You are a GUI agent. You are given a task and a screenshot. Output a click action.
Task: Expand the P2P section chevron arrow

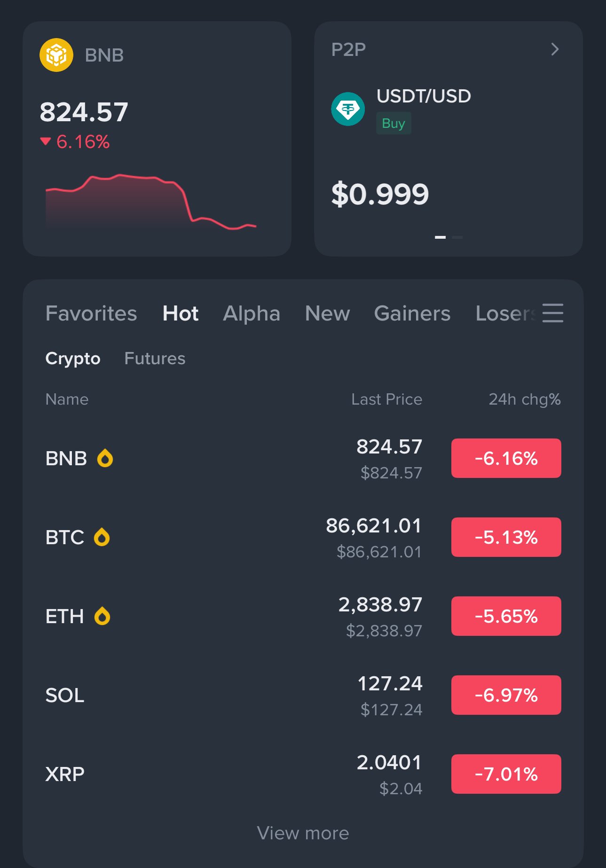click(555, 49)
